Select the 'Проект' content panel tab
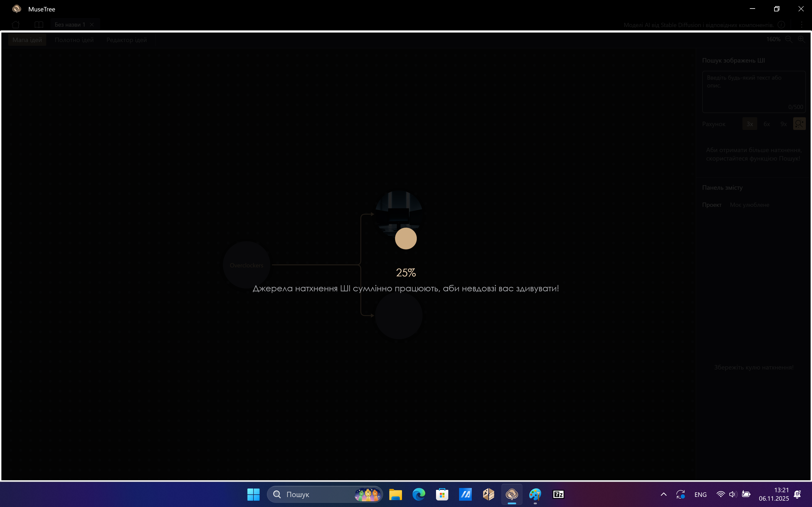812x507 pixels. (712, 205)
